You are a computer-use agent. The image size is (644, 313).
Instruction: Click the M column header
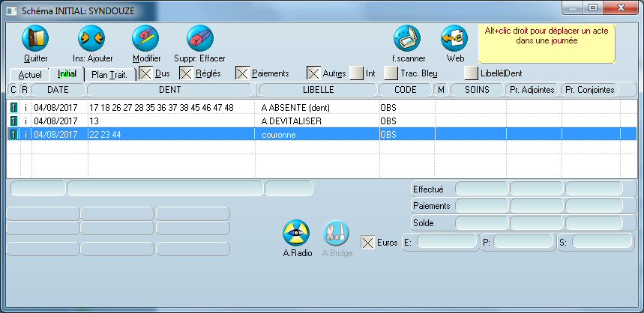(x=441, y=90)
